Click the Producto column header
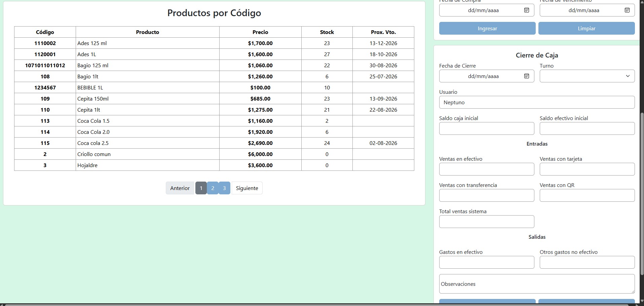Viewport: 644px width, 306px height. 148,32
